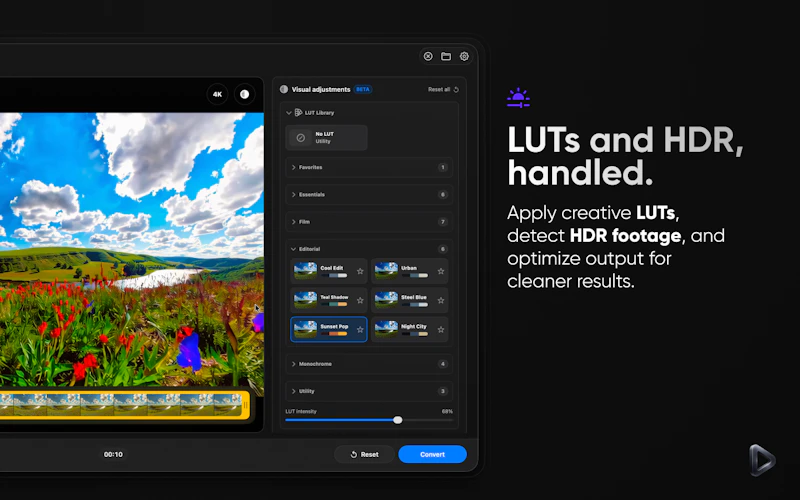This screenshot has height=500, width=800.
Task: Expand the Monochrome category
Action: point(369,364)
